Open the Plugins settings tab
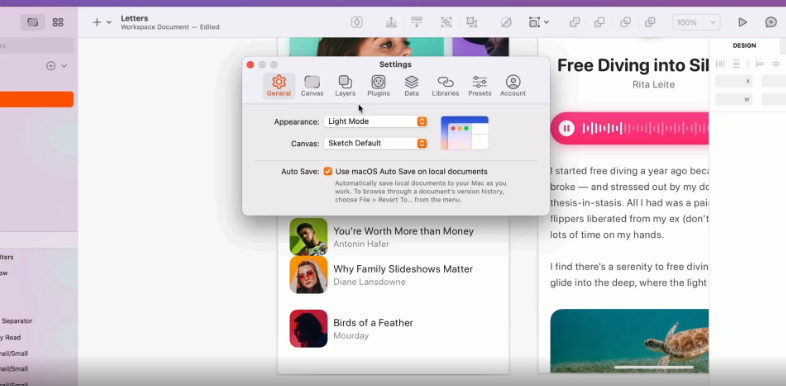Viewport: 786px width, 386px height. 378,86
